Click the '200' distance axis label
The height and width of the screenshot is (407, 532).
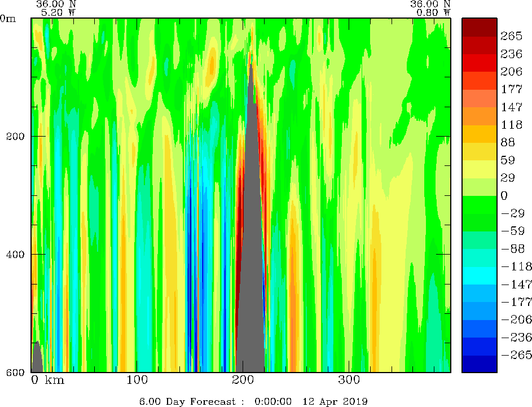point(243,379)
